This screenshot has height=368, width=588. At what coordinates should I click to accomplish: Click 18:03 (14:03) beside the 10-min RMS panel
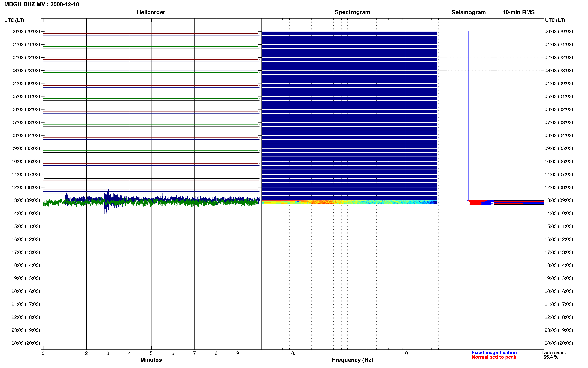(x=559, y=265)
